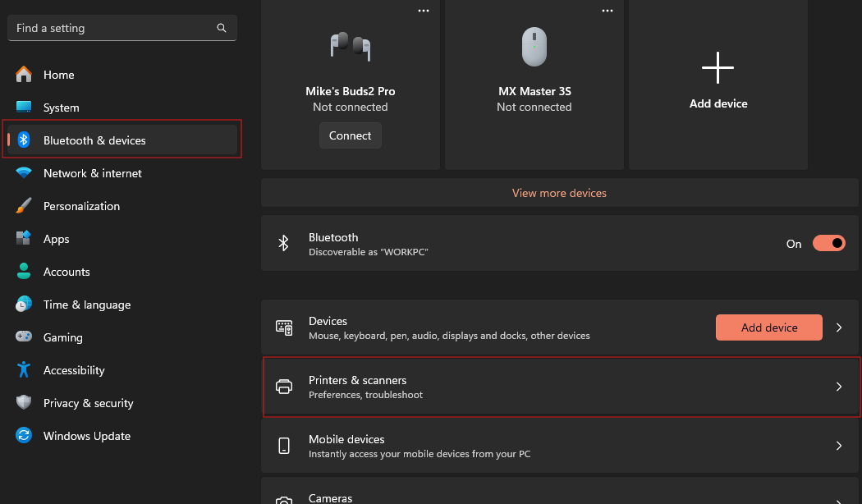The height and width of the screenshot is (504, 862).
Task: Click the Privacy & security shield icon
Action: 24,402
